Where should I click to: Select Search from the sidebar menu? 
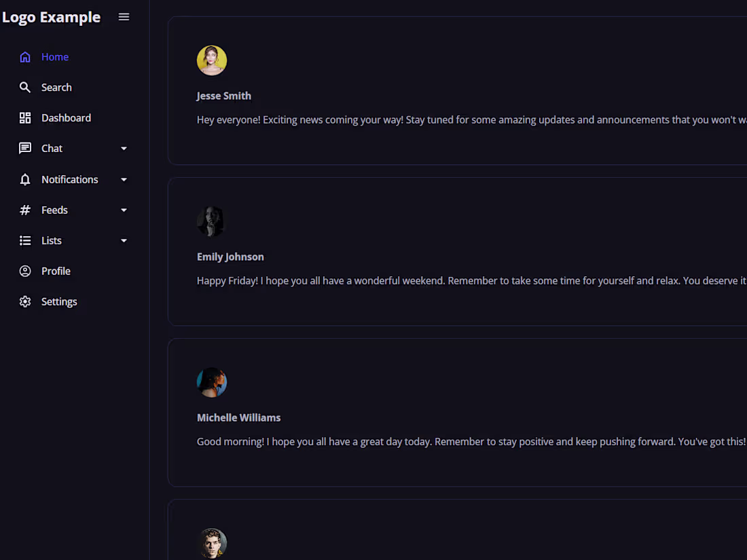tap(57, 87)
